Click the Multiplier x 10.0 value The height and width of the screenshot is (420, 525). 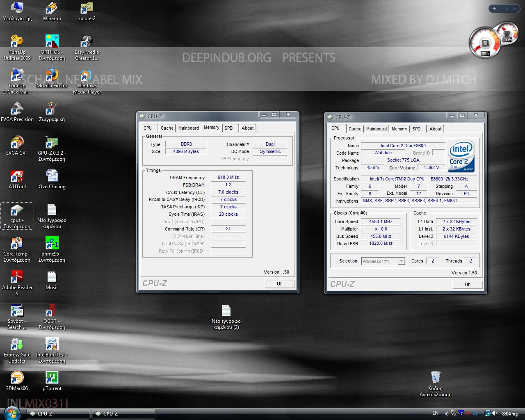click(x=381, y=229)
